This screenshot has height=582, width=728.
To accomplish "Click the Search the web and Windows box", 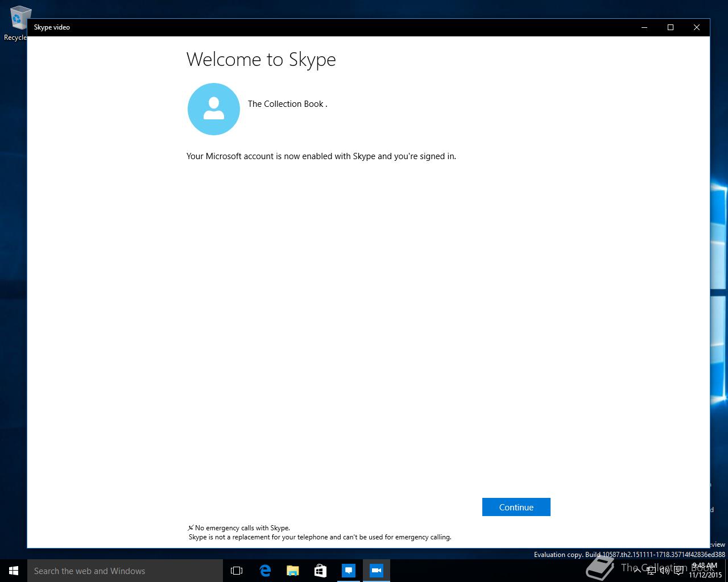I will click(125, 571).
